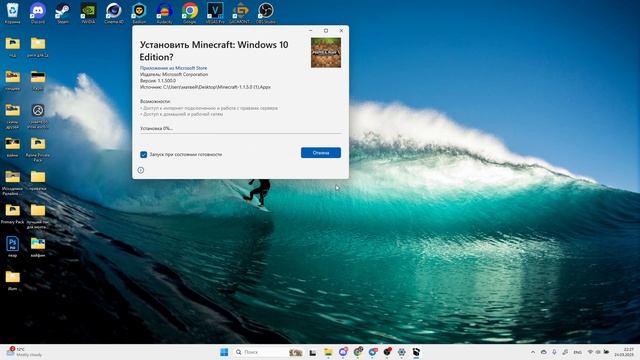The width and height of the screenshot is (640, 360).
Task: Open the OBS Studio desktop shortcut
Action: (265, 12)
